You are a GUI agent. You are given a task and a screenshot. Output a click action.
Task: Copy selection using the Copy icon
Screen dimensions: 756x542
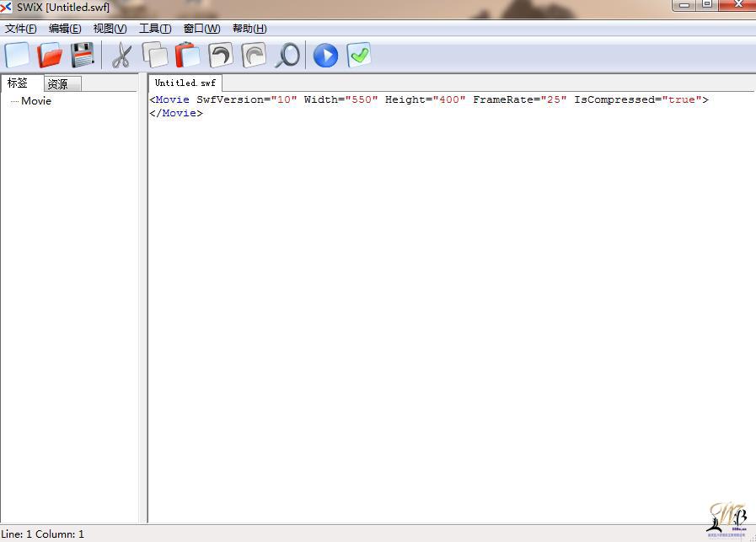[x=155, y=56]
